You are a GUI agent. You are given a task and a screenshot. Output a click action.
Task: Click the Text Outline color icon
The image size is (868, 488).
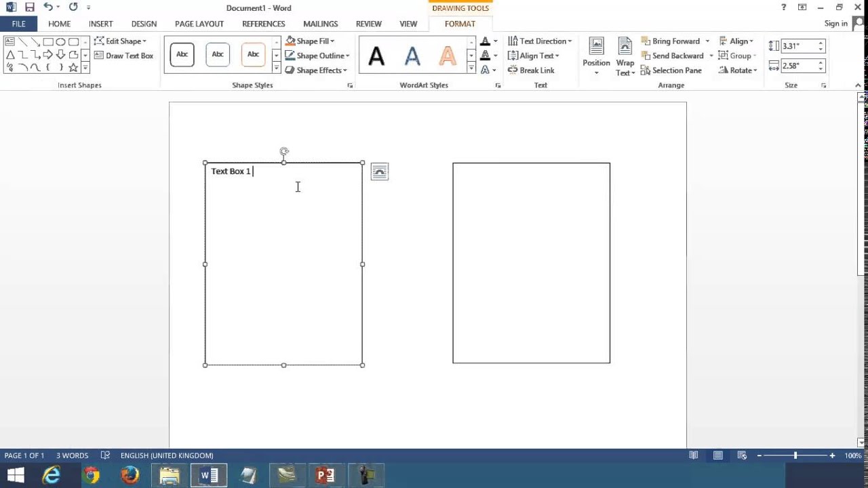pyautogui.click(x=485, y=56)
